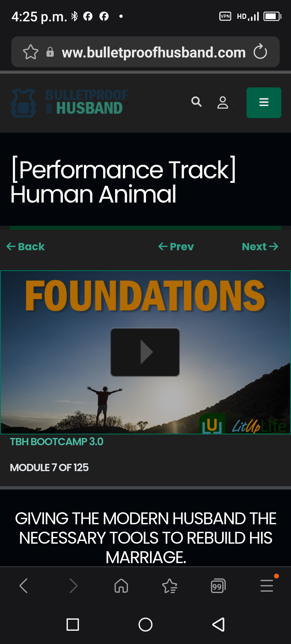Go to the Prev lesson

176,246
